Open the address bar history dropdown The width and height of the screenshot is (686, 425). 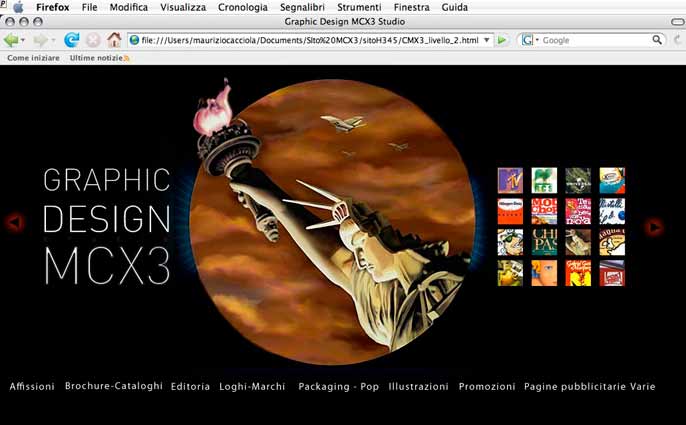[486, 40]
